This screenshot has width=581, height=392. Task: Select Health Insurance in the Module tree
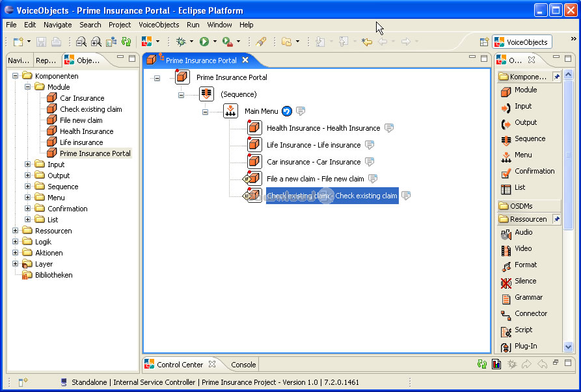[87, 131]
